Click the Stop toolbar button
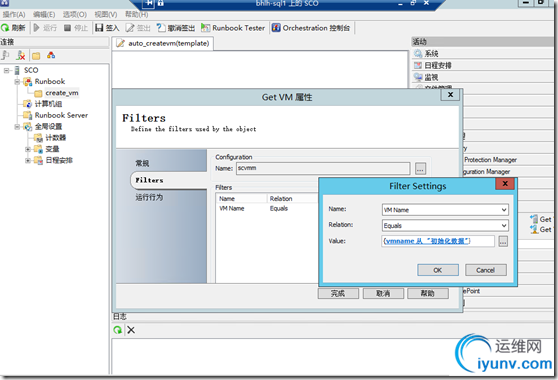Image resolution: width=558 pixels, height=380 pixels. [75, 28]
